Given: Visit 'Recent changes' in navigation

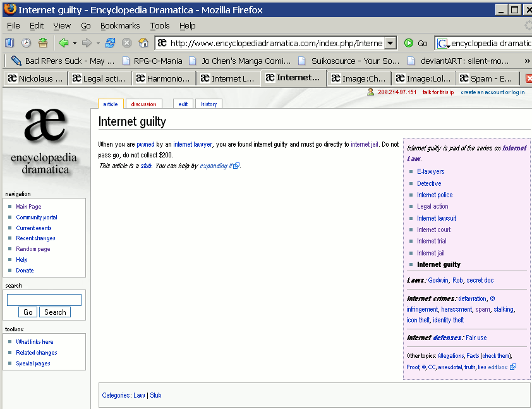Looking at the screenshot, I should tap(35, 238).
